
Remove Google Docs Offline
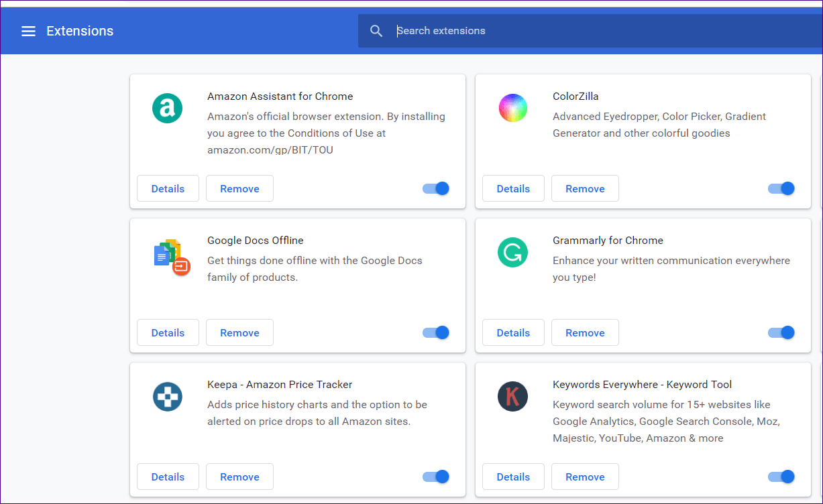point(239,332)
